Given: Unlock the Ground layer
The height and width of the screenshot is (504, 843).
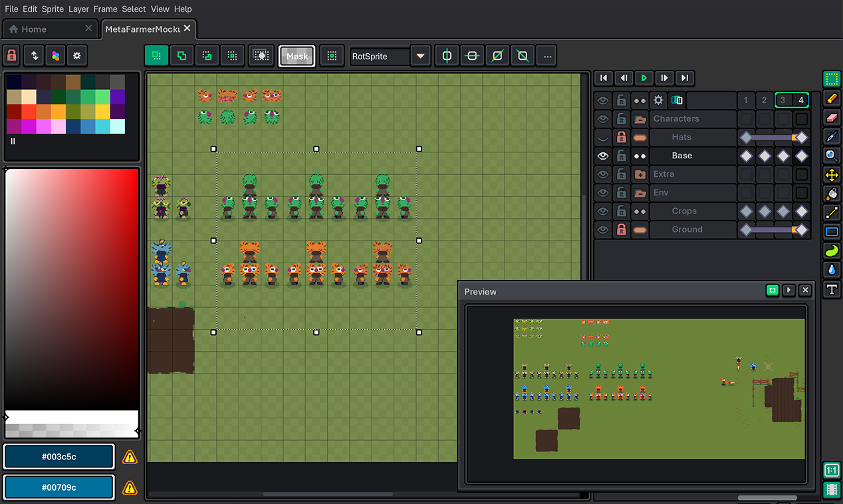Looking at the screenshot, I should tap(622, 229).
